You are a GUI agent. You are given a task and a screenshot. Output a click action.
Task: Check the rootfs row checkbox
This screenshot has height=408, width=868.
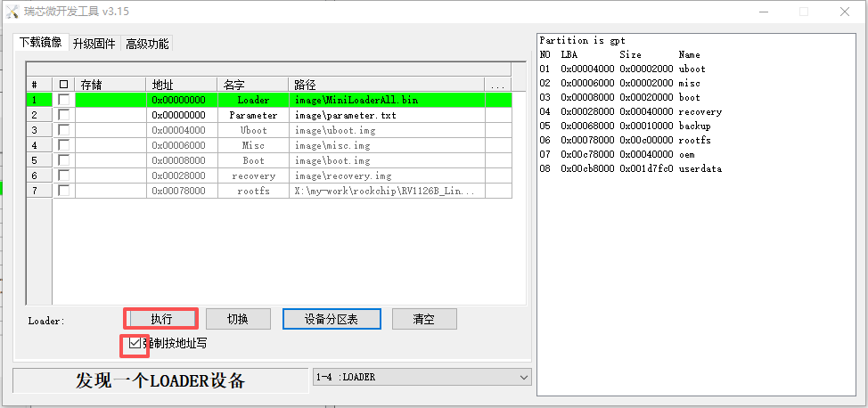pos(64,191)
